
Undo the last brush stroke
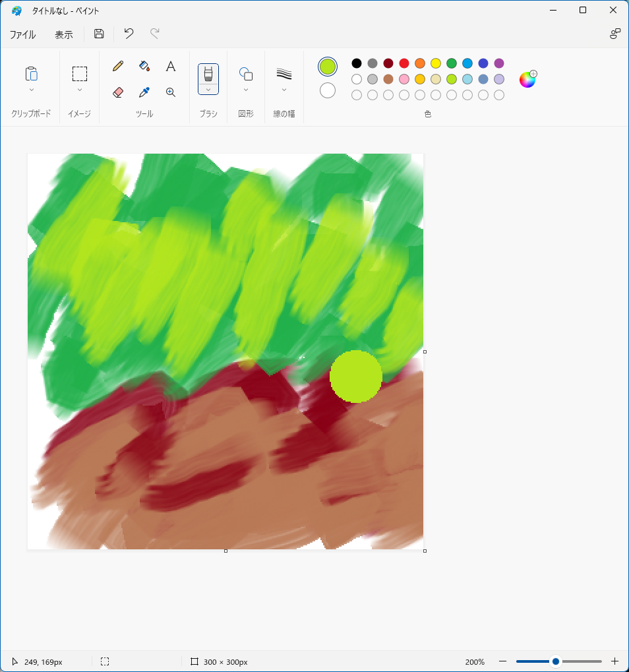[x=129, y=34]
